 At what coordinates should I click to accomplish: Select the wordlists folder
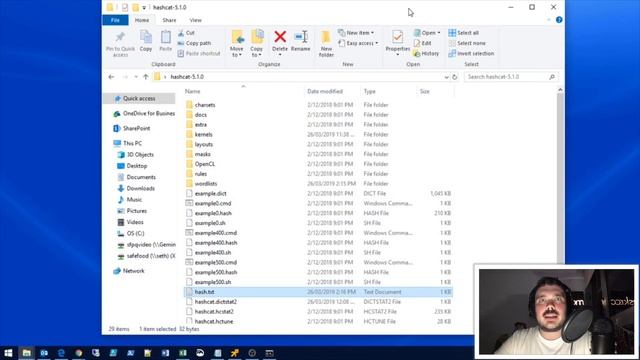click(206, 184)
